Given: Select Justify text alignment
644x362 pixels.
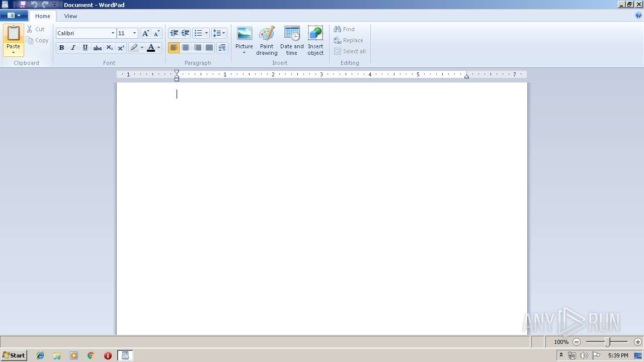Looking at the screenshot, I should (209, 48).
